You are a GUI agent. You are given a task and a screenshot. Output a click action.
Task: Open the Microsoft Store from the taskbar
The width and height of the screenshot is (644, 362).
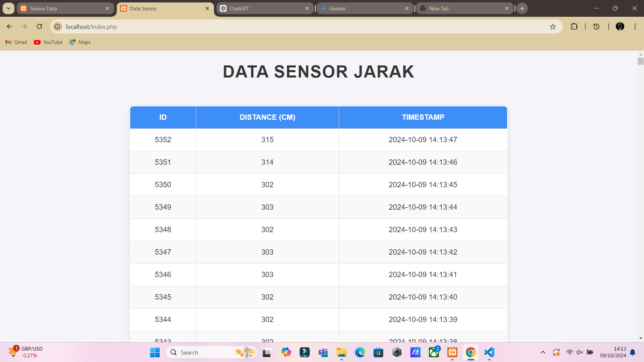[378, 352]
